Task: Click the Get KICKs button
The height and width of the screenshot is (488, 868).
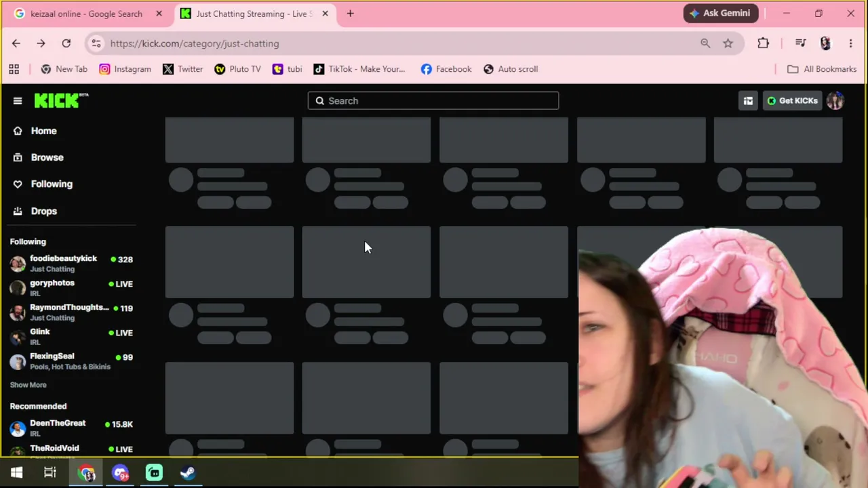Action: [x=792, y=101]
